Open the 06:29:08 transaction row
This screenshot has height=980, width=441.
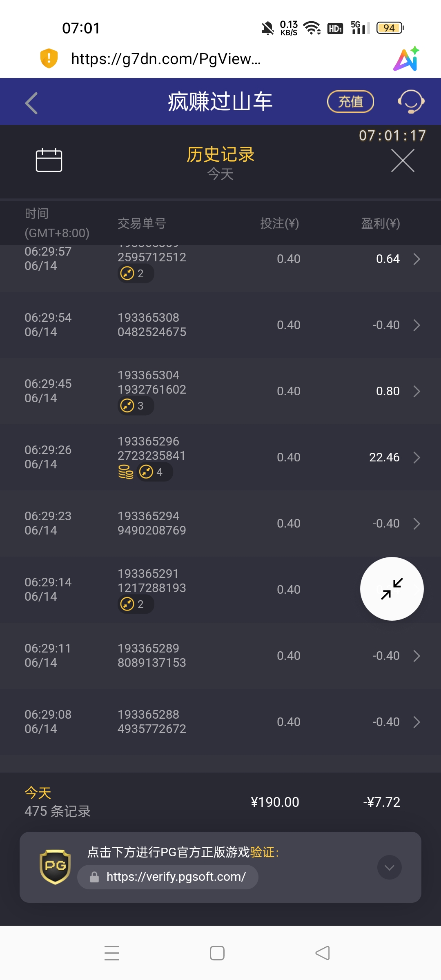pos(220,722)
